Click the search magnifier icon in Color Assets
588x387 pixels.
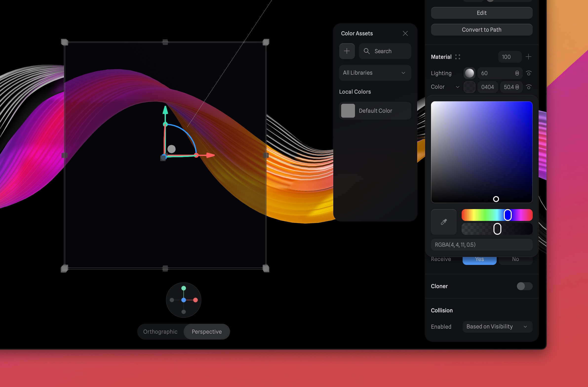[x=367, y=51]
